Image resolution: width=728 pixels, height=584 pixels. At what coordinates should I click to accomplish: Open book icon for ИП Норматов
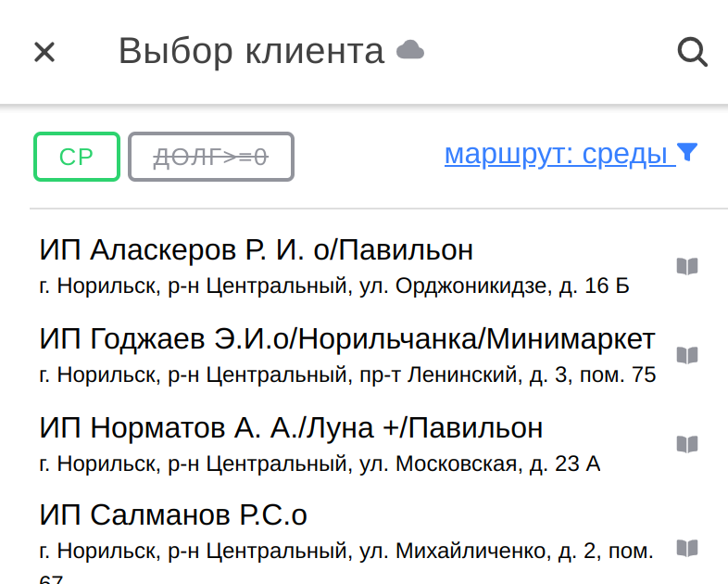(x=687, y=445)
